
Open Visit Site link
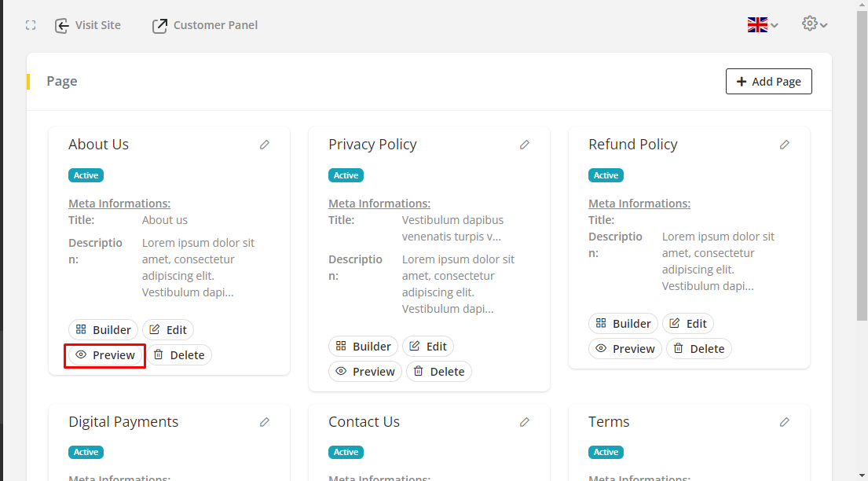(88, 25)
